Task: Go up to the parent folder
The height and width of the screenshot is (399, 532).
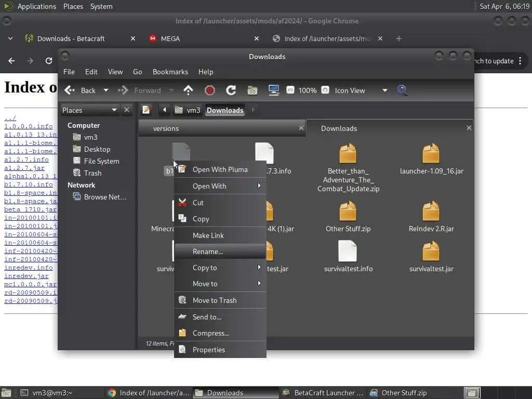Action: tap(188, 90)
